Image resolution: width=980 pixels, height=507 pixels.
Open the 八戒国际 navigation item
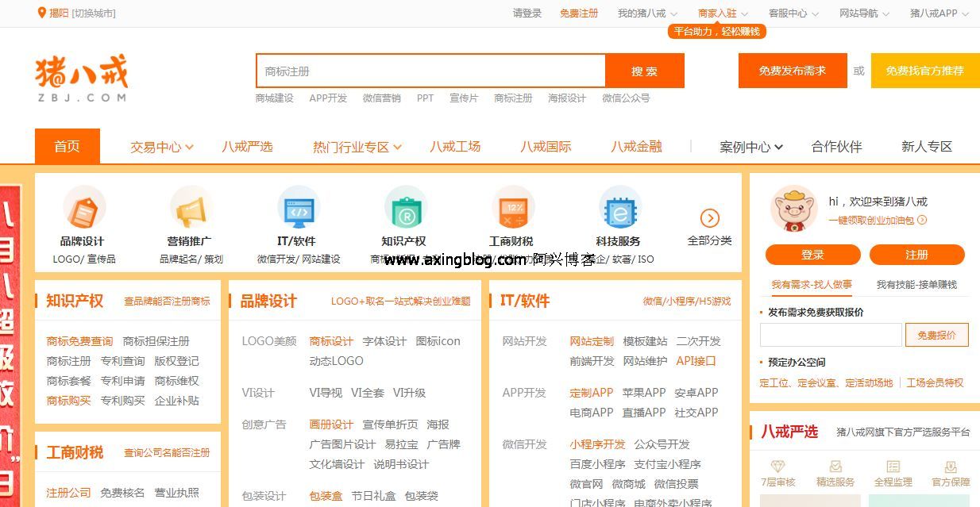click(x=546, y=147)
